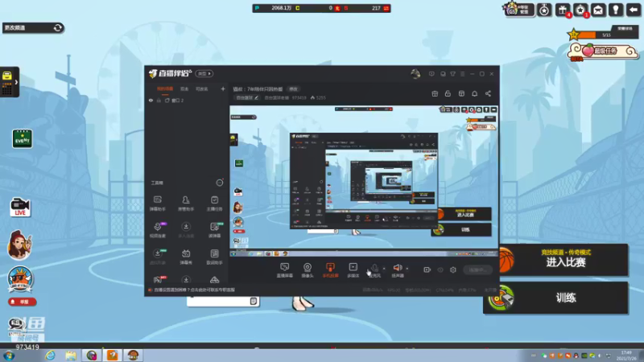Select the second scene tab
This screenshot has width=644, height=362.
(x=184, y=89)
